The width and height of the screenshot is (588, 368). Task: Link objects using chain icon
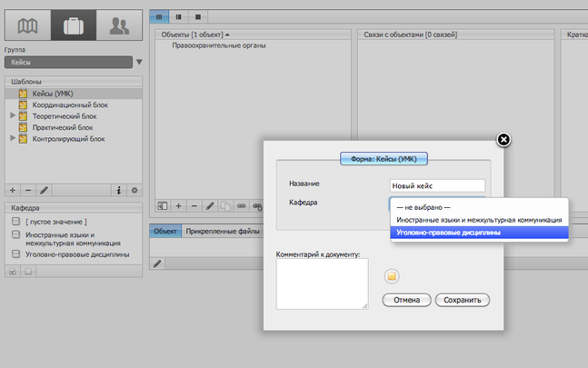click(x=242, y=205)
